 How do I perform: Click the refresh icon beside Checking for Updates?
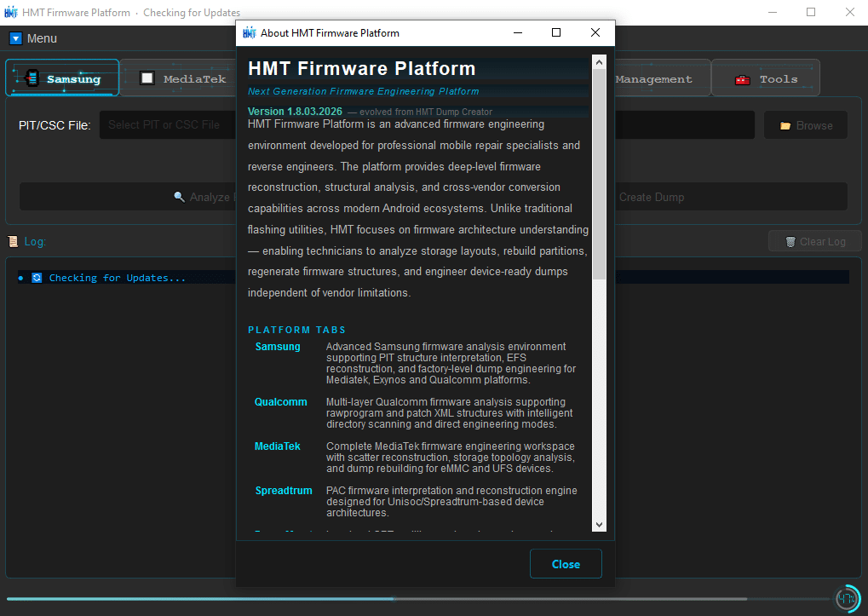click(37, 278)
